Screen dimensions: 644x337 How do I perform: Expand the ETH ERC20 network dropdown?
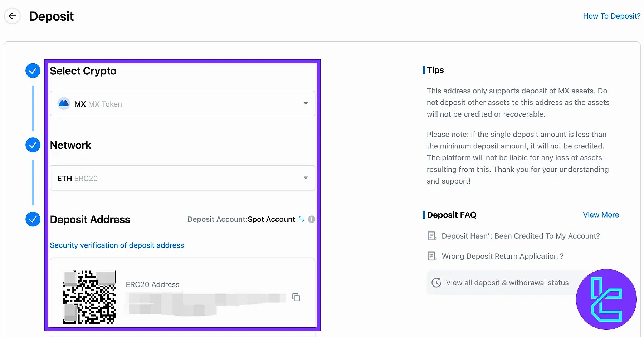182,178
